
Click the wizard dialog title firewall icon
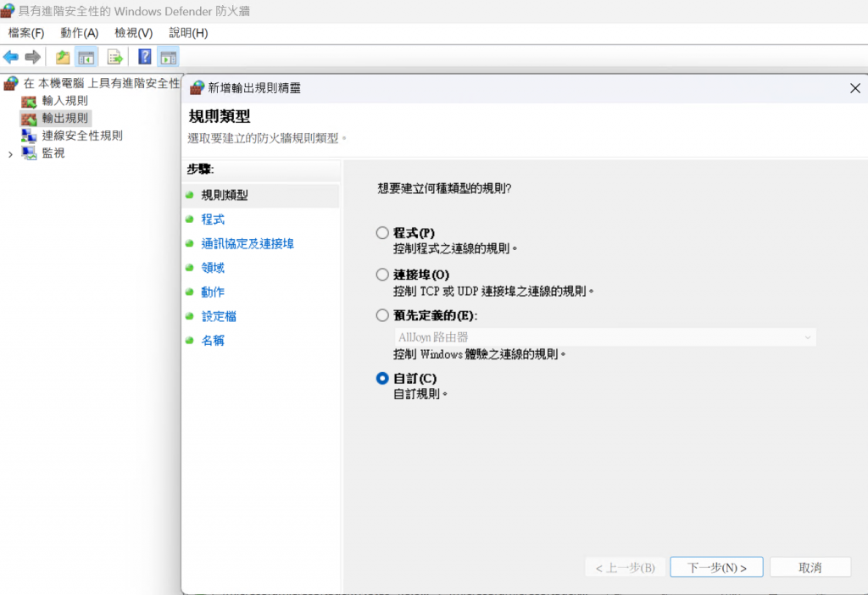(x=197, y=87)
